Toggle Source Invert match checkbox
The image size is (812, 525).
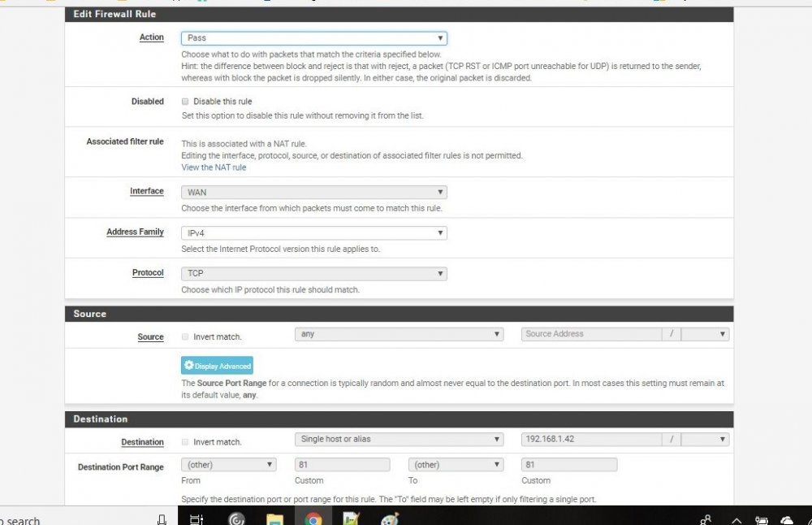click(x=185, y=337)
